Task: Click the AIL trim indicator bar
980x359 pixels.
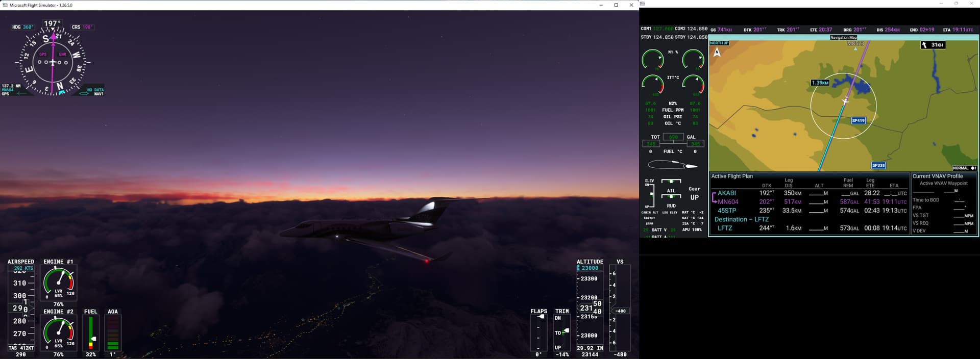Action: (671, 181)
